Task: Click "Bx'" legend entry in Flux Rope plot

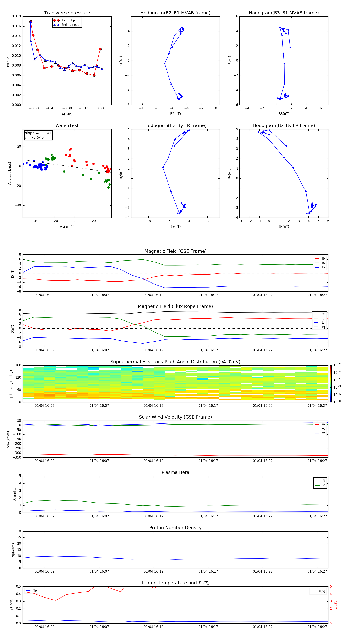Action: coord(320,314)
